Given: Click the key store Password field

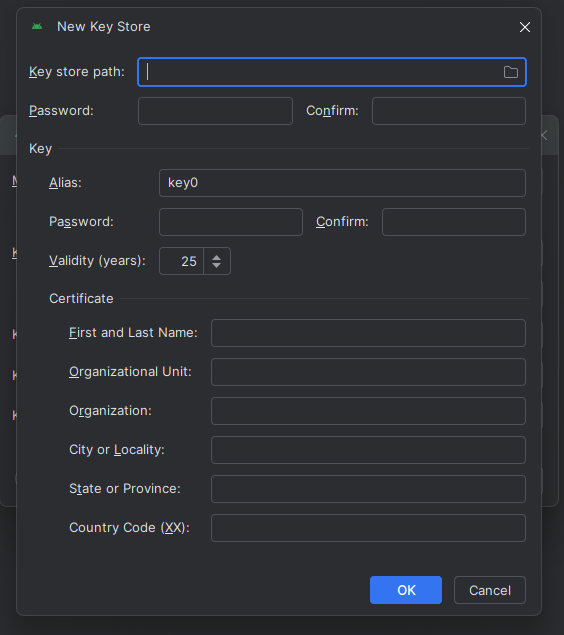Looking at the screenshot, I should pyautogui.click(x=215, y=111).
